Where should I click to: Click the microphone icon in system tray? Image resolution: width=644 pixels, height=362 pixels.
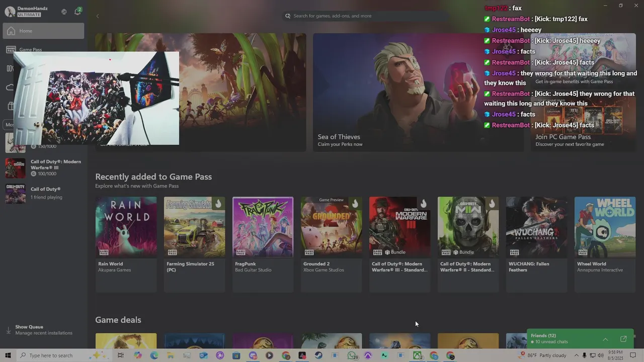[585, 355]
